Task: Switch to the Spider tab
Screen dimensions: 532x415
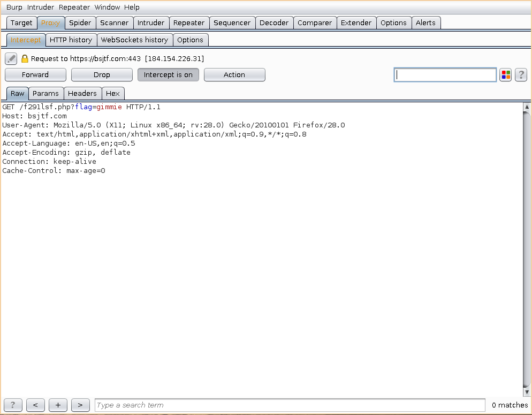Action: (x=80, y=22)
